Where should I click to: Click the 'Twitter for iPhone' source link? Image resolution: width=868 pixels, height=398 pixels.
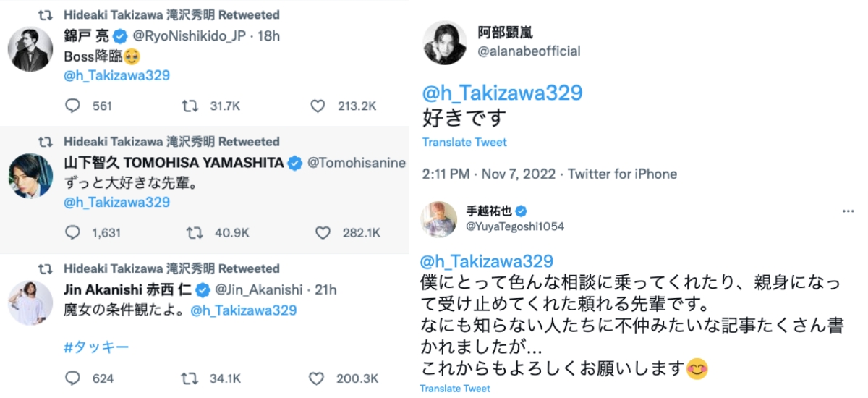click(x=622, y=174)
